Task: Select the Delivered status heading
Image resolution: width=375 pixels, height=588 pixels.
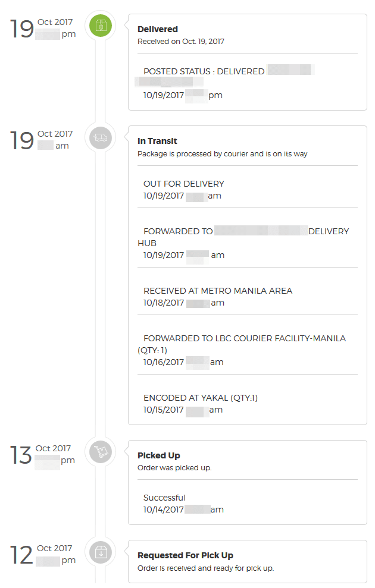Action: (x=157, y=29)
